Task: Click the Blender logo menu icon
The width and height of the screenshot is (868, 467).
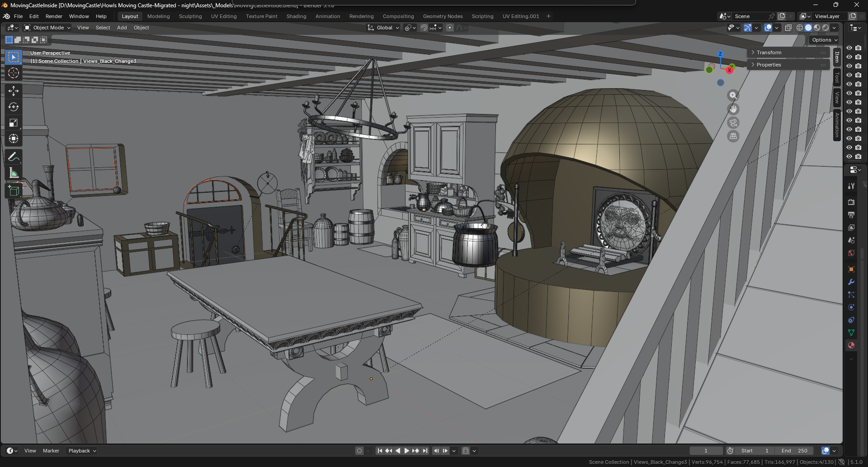Action: (7, 16)
